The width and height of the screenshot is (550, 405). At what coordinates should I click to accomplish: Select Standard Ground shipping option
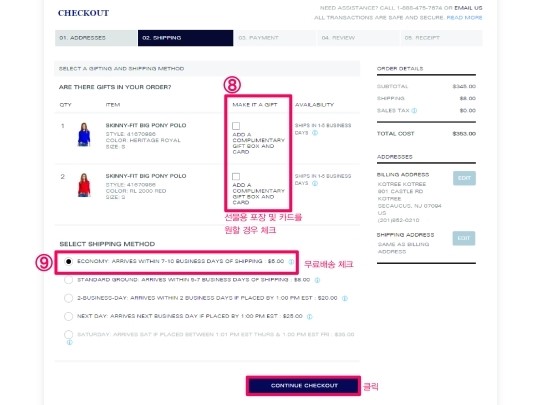coord(68,279)
